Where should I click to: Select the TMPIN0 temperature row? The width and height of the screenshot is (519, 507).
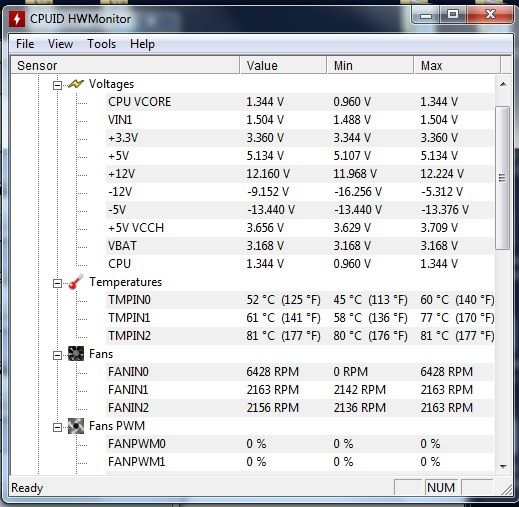(300, 300)
